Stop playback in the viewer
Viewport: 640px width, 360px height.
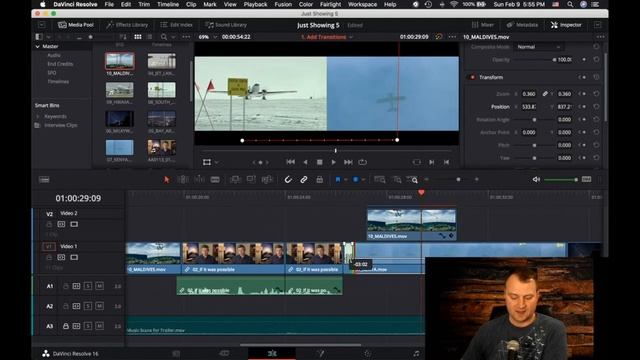tap(320, 162)
